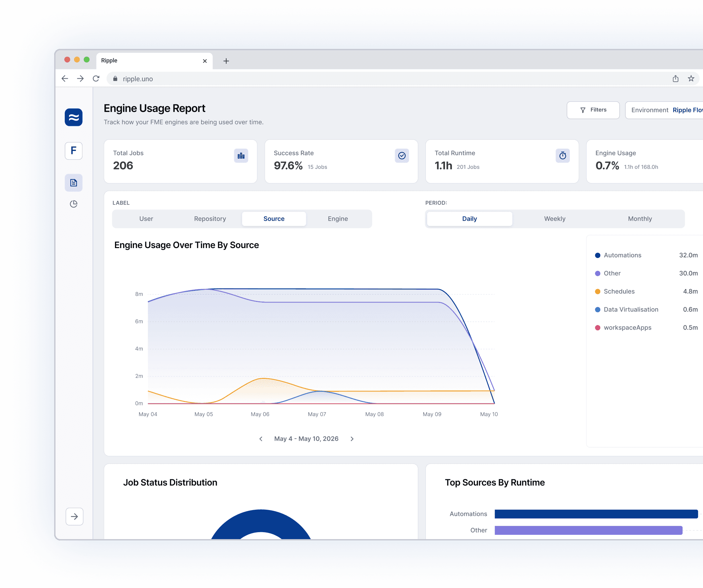Click the Ripple wave logo icon

pos(74,117)
